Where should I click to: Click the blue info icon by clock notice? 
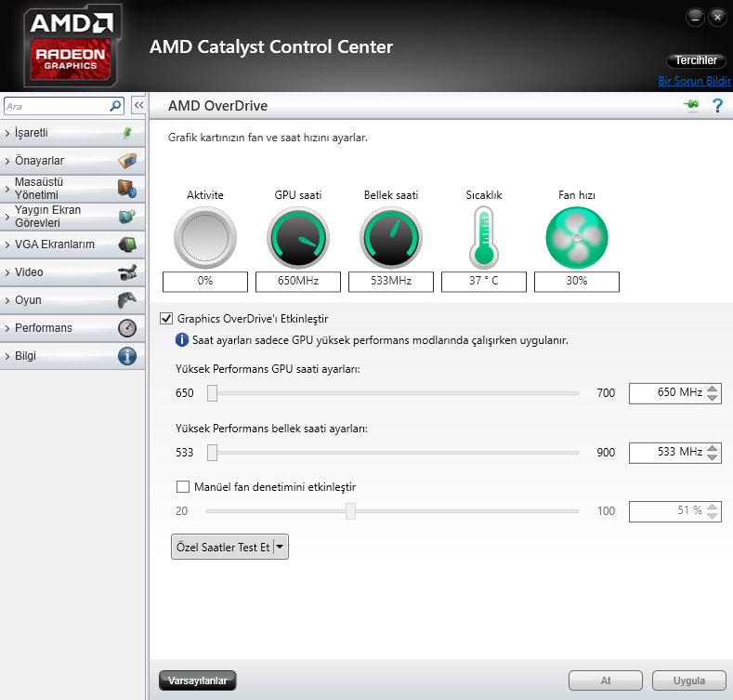pos(182,339)
